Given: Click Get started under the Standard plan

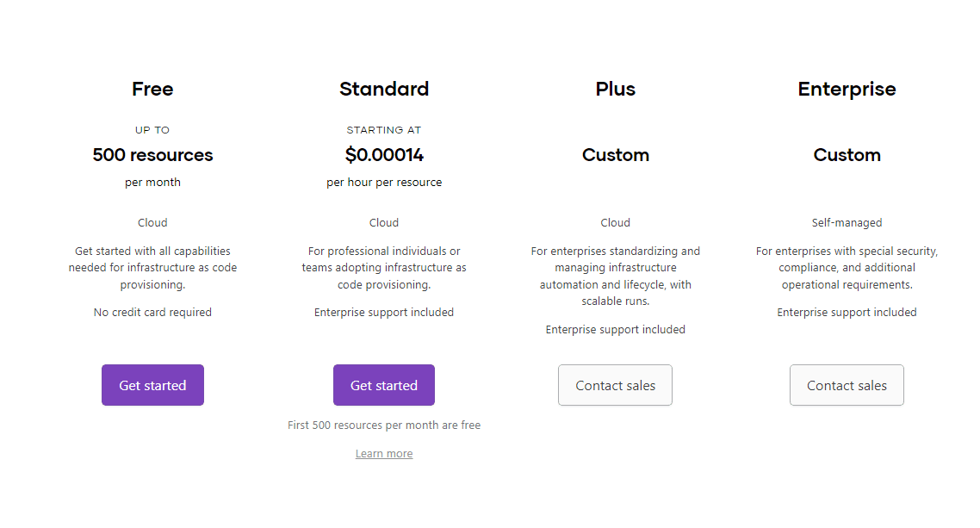Looking at the screenshot, I should click(384, 385).
